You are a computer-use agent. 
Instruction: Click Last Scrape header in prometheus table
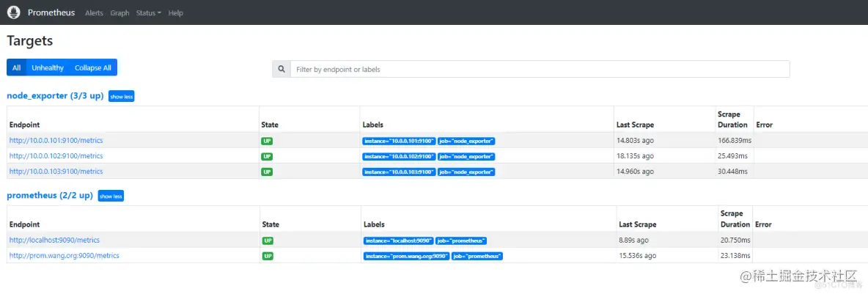pos(637,225)
